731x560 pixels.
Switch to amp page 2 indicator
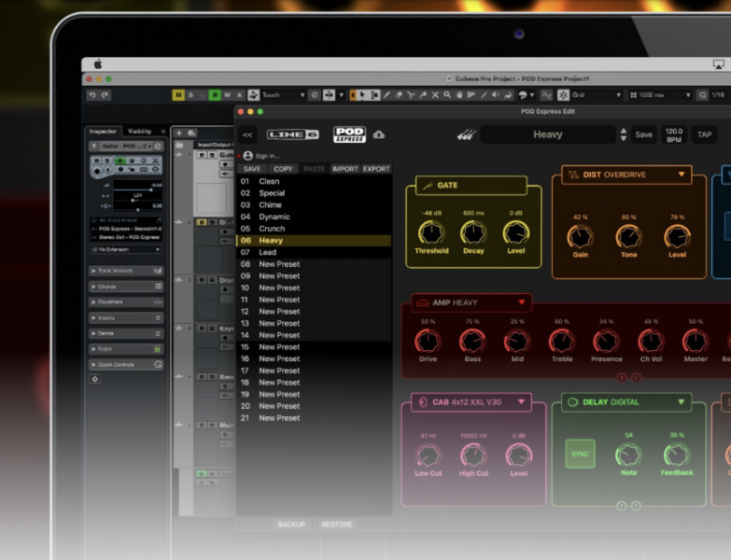click(x=637, y=377)
